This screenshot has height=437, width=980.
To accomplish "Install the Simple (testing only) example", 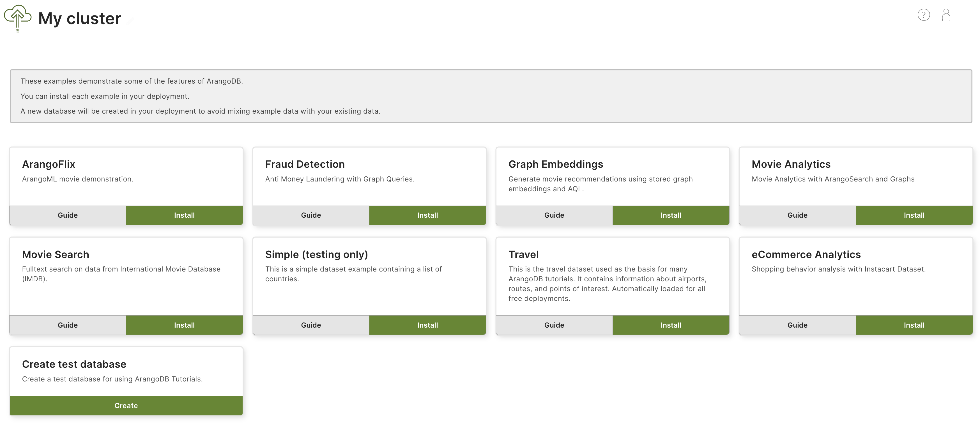I will pyautogui.click(x=428, y=325).
